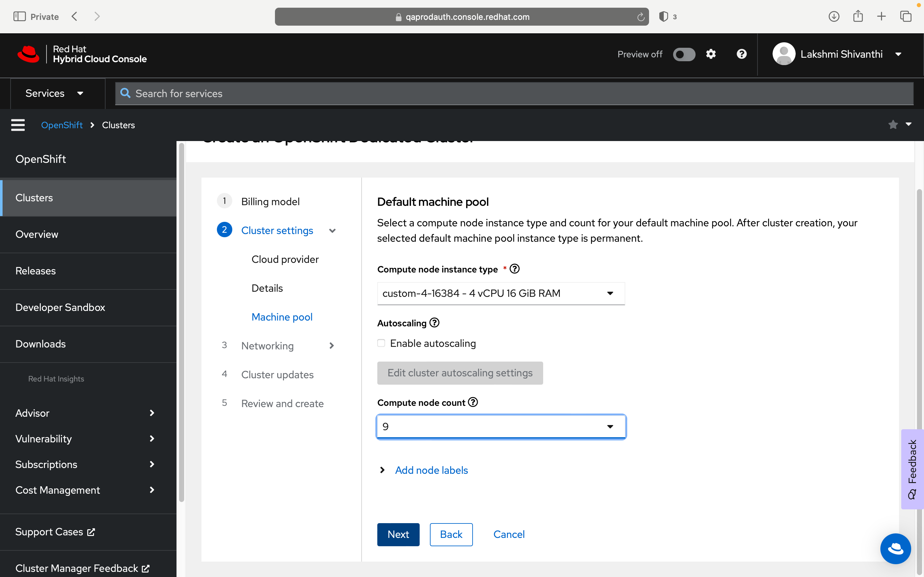Click the favorite star icon
924x577 pixels.
[893, 125]
